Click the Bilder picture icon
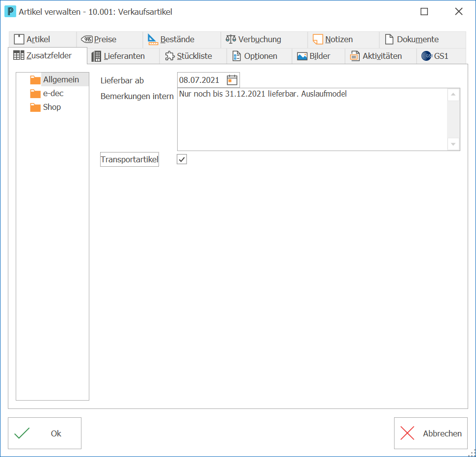 coord(302,56)
